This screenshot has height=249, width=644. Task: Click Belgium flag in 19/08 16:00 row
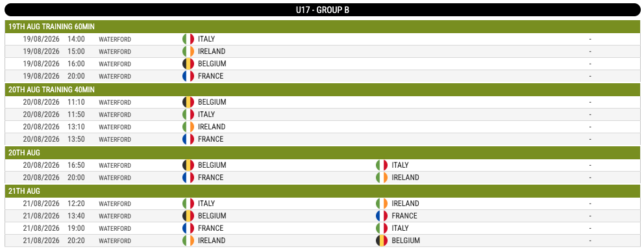188,64
